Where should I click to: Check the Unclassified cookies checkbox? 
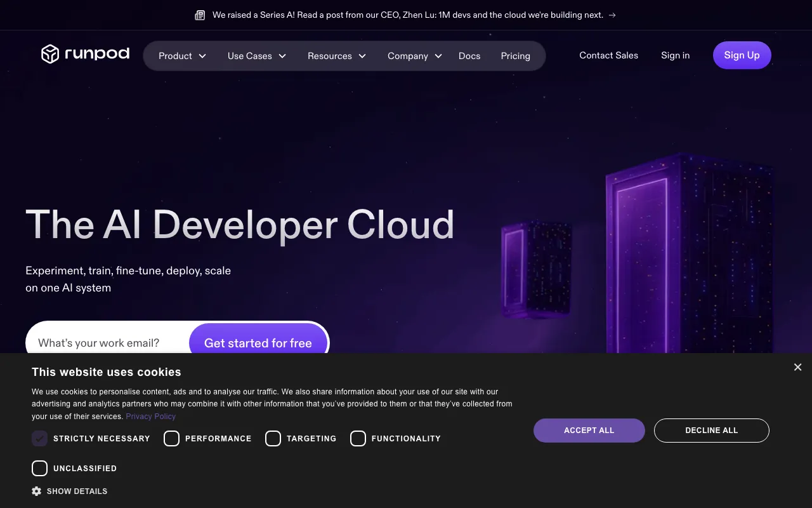39,468
